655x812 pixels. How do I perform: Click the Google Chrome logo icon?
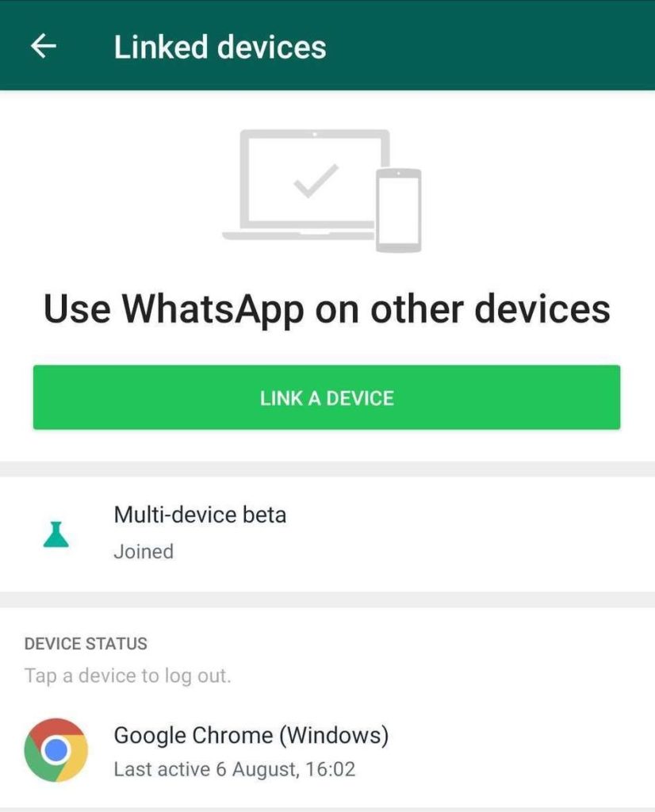tap(56, 750)
